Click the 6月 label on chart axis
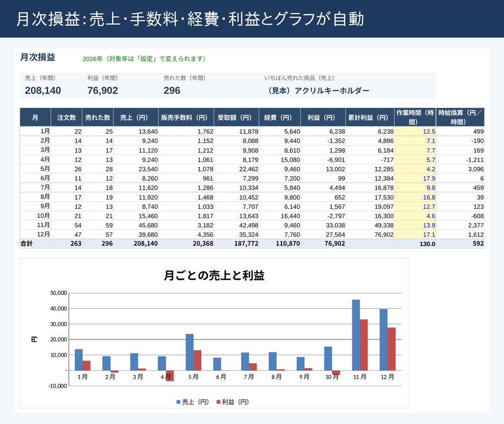 (221, 377)
